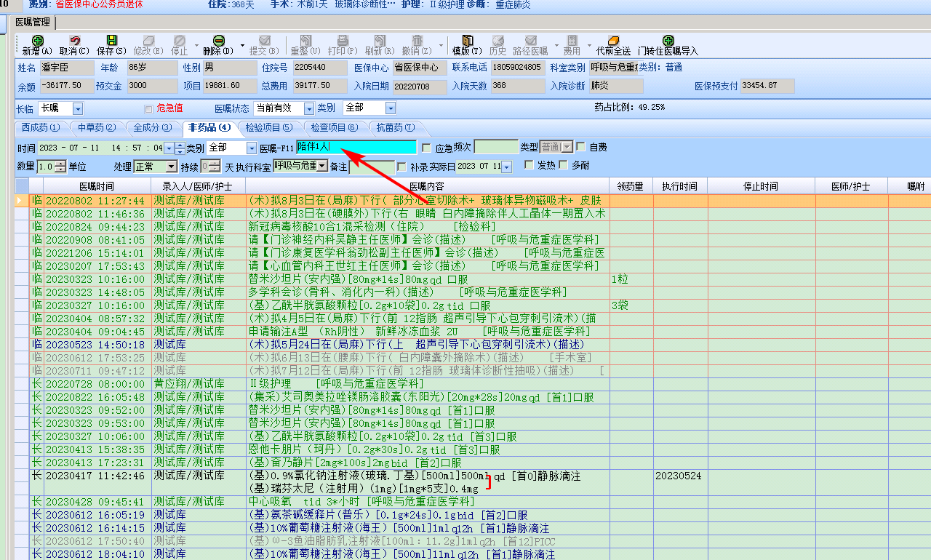This screenshot has width=931, height=560.
Task: Select the 恩他卡朋片 order row
Action: (x=473, y=449)
